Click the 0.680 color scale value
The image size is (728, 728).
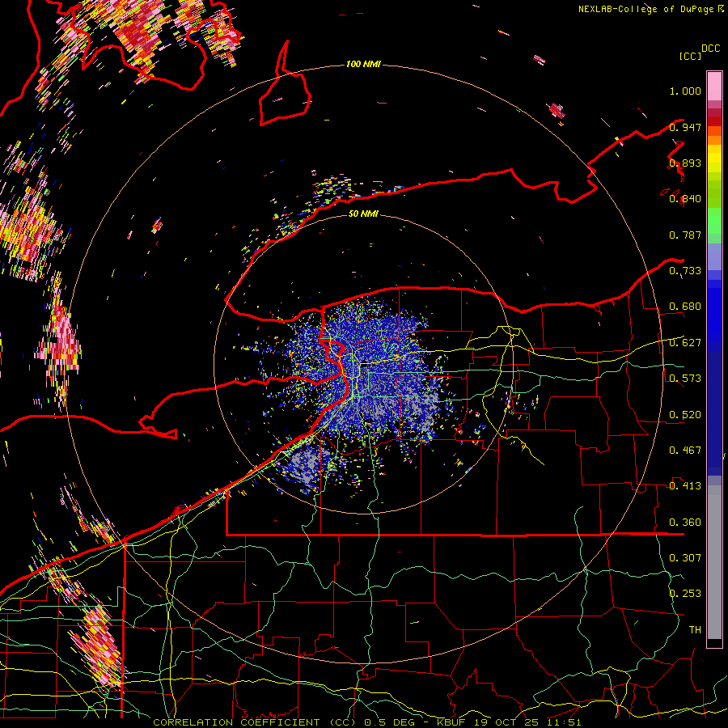685,307
